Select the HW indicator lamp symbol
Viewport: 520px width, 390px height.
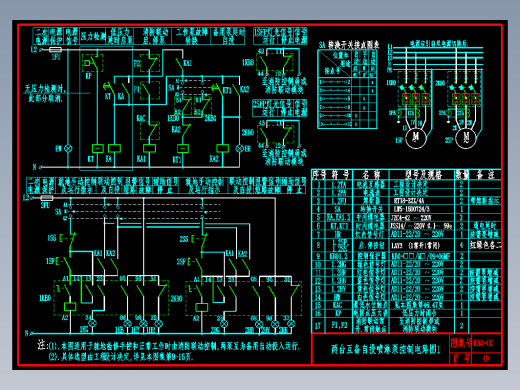point(68,148)
